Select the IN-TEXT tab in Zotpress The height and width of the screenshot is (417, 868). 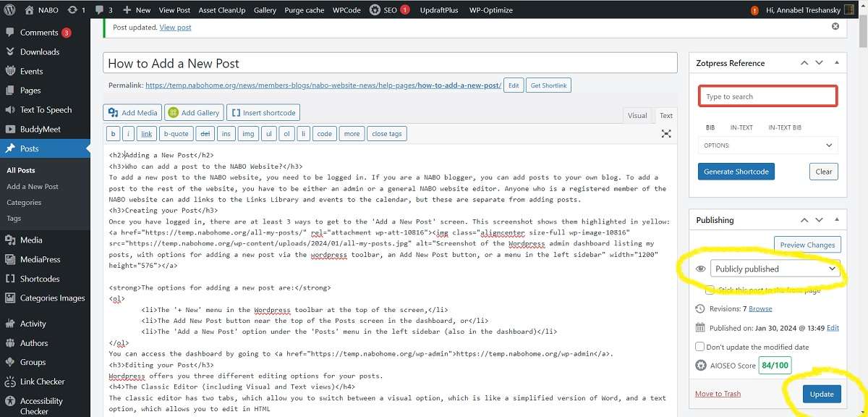(x=741, y=127)
